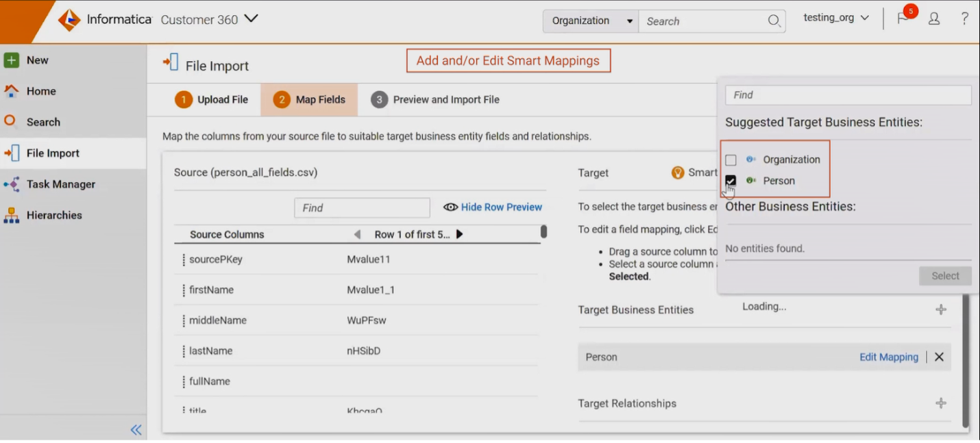The width and height of the screenshot is (980, 443).
Task: Go to the Upload File step tab
Action: click(212, 100)
